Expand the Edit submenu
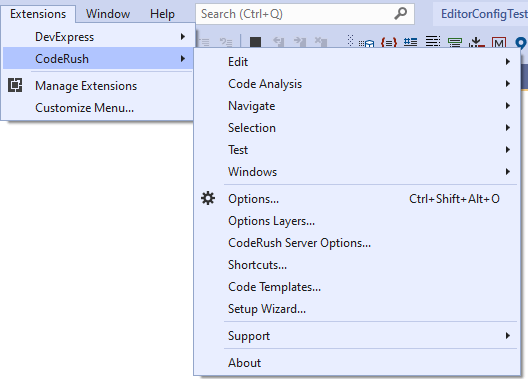The height and width of the screenshot is (379, 528). click(x=357, y=62)
